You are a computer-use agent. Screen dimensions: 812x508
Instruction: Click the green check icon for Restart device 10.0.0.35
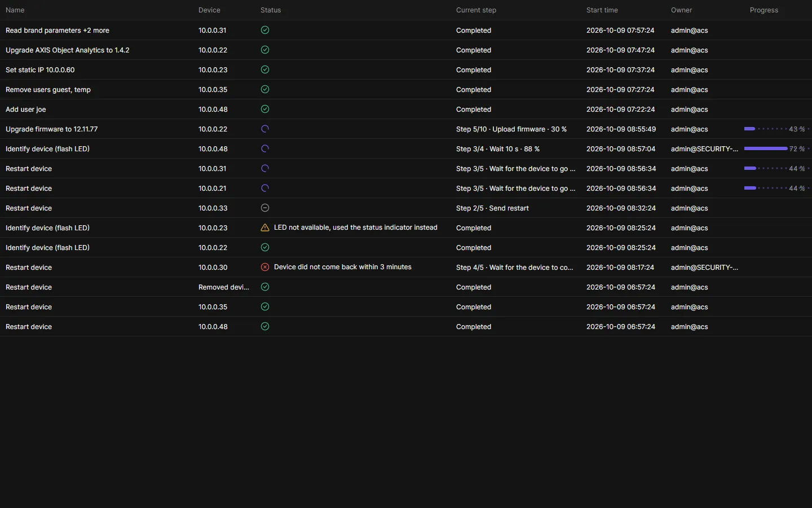click(x=265, y=306)
